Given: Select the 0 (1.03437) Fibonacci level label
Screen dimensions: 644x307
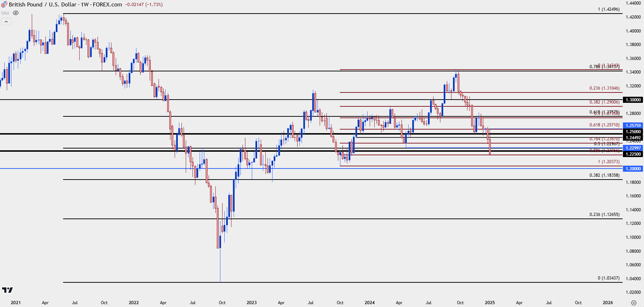Looking at the screenshot, I should coord(609,278).
